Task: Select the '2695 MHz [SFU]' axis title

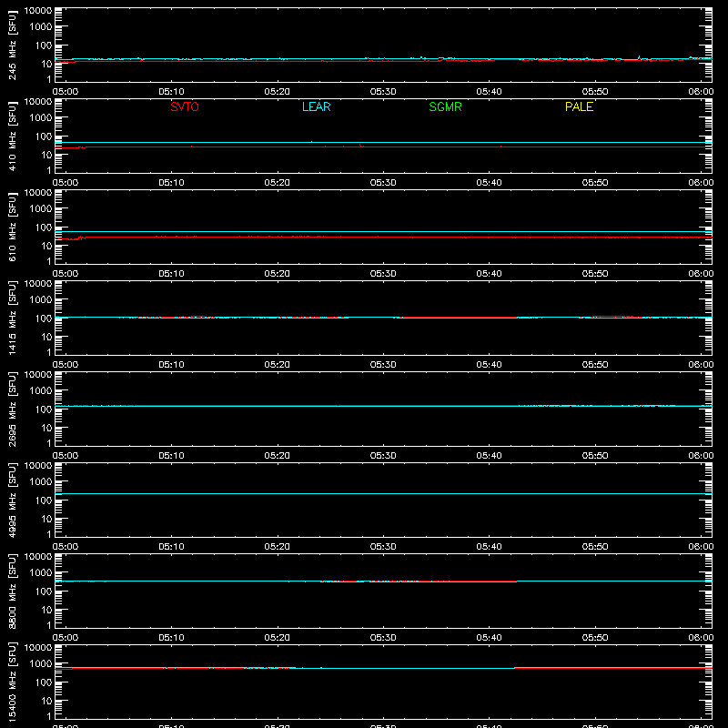Action: pyautogui.click(x=12, y=409)
